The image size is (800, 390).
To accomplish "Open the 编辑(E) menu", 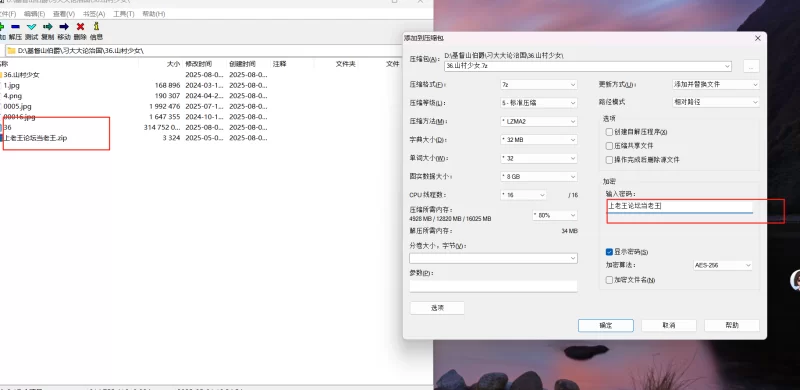I will pyautogui.click(x=34, y=14).
